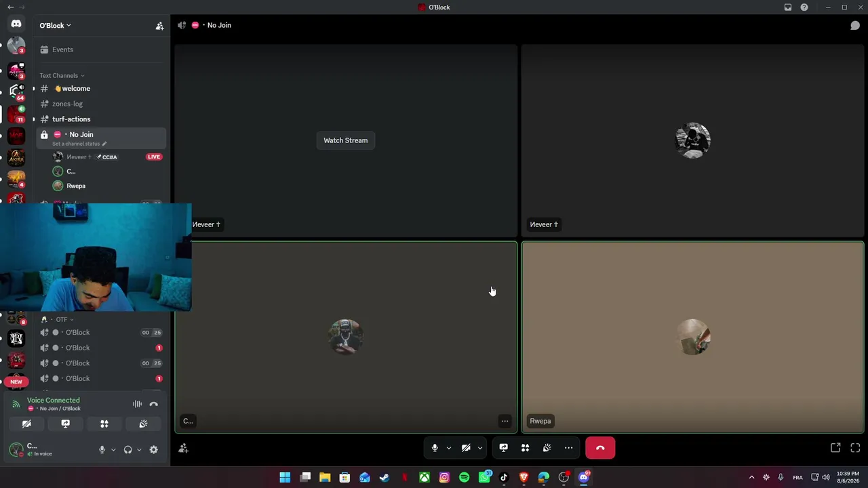Focus the Rwepa video tile
This screenshot has height=488, width=868.
(693, 338)
